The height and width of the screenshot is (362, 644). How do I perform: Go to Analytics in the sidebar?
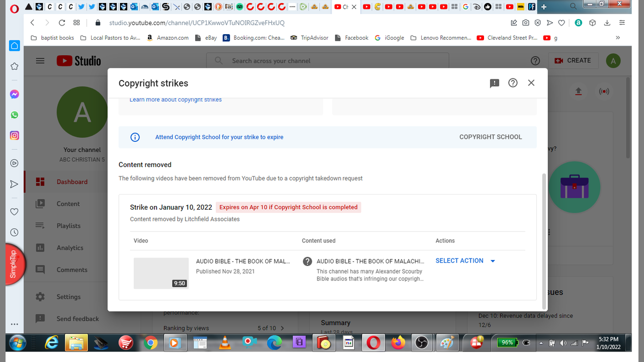point(70,248)
